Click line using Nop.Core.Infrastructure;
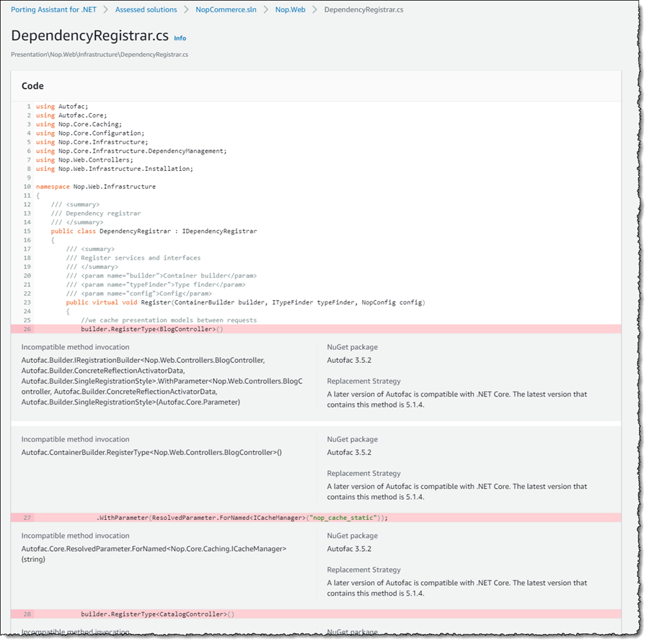The height and width of the screenshot is (644, 649). 92,142
